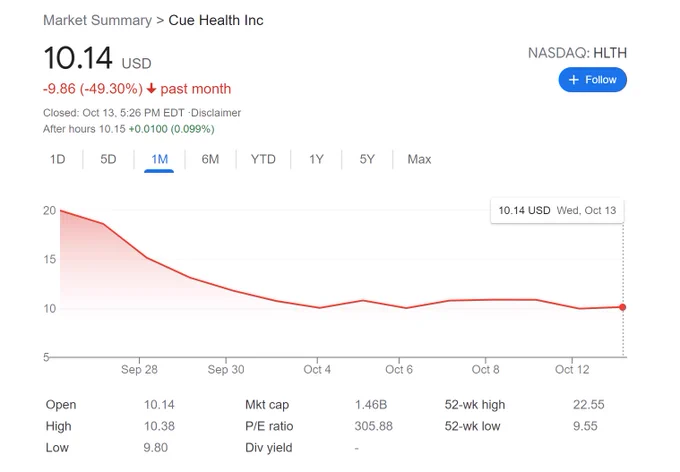
Task: Open the Market Summary breadcrumb link
Action: [98, 20]
